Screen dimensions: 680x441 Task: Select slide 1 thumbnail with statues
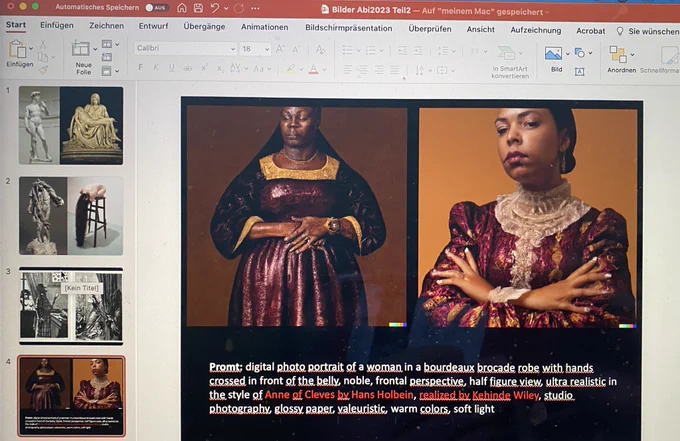[x=71, y=125]
